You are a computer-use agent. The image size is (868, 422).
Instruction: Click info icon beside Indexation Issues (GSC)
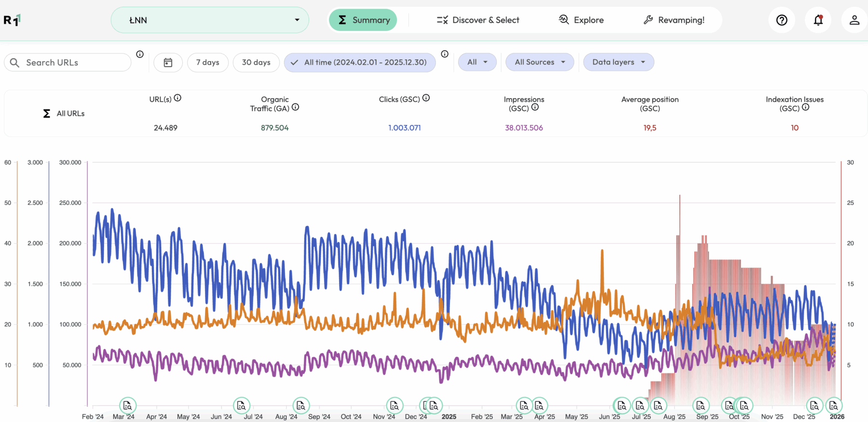pyautogui.click(x=805, y=107)
